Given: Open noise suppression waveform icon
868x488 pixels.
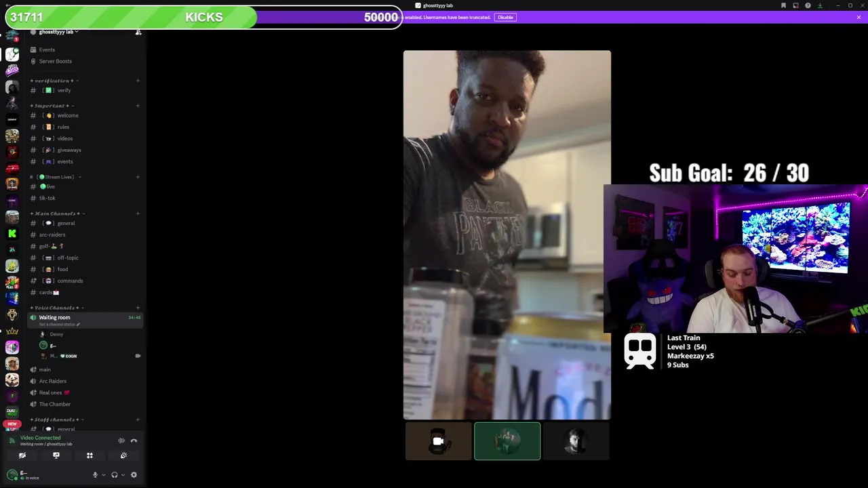Looking at the screenshot, I should coord(121,441).
